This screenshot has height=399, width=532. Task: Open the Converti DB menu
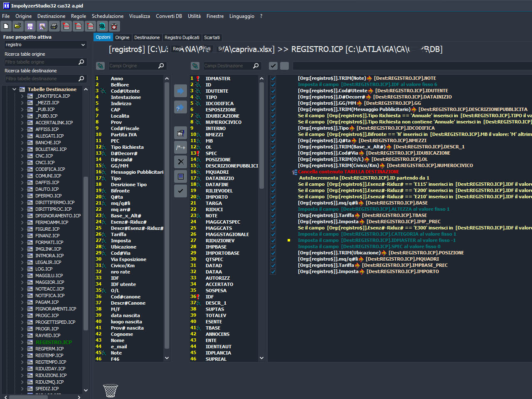pos(169,16)
